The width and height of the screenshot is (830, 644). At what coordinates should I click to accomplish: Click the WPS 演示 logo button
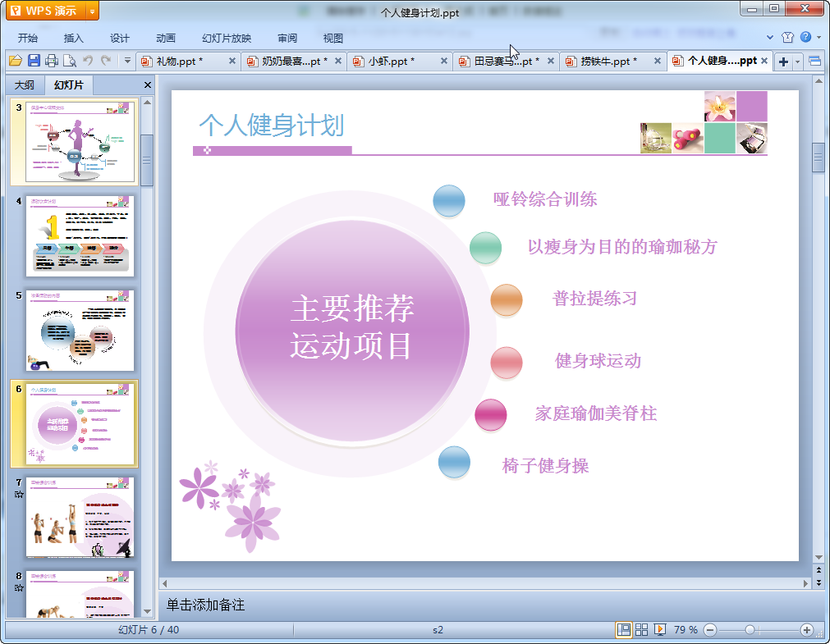pyautogui.click(x=47, y=11)
